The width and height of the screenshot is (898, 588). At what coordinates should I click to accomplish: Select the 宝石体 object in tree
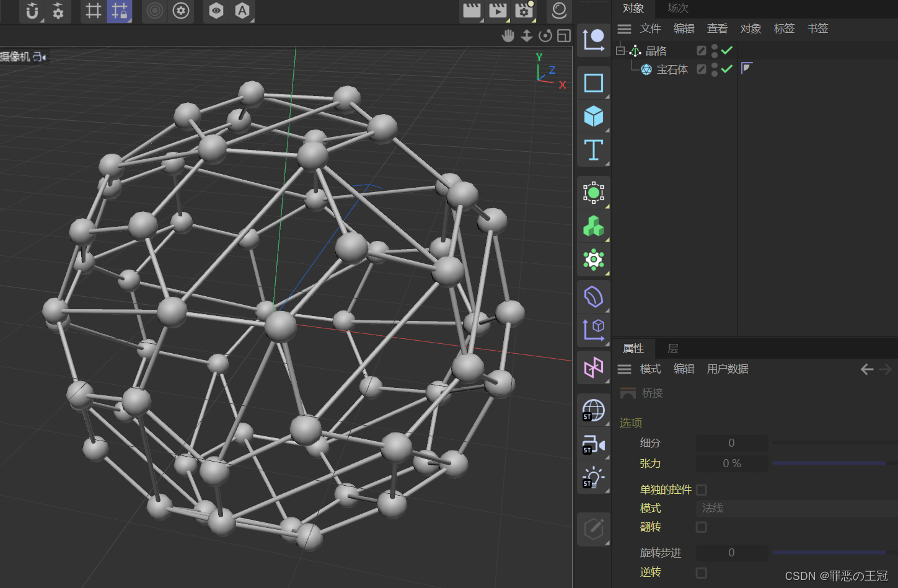pyautogui.click(x=672, y=69)
